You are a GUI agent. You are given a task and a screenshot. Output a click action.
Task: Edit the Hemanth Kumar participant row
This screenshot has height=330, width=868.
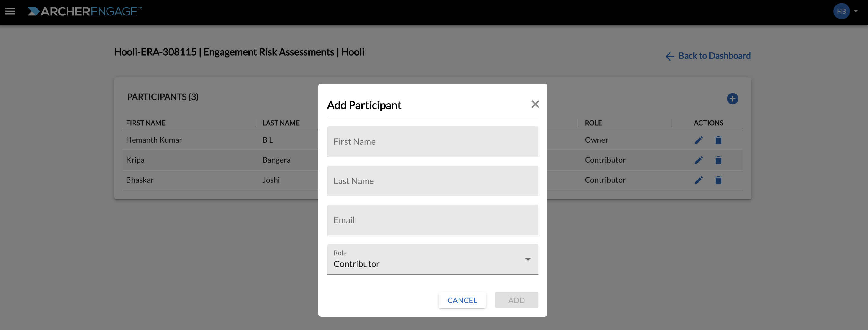tap(699, 140)
